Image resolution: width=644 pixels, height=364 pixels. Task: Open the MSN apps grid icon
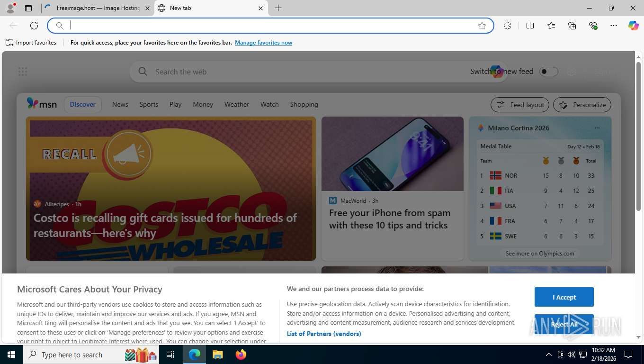click(23, 72)
